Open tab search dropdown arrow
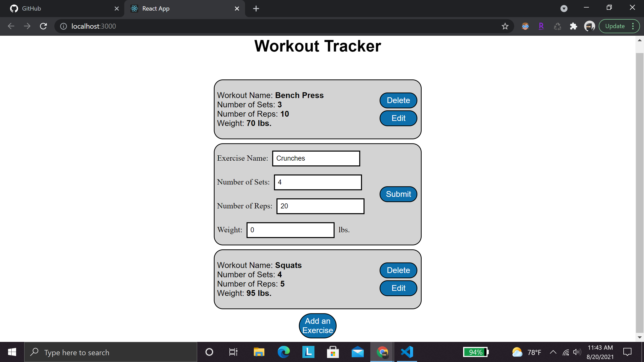The image size is (644, 362). 564,9
